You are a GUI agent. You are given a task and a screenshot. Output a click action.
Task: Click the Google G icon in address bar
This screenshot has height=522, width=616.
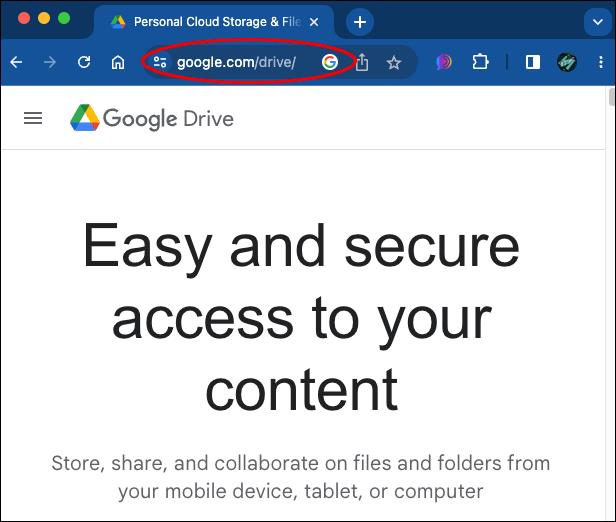[x=330, y=62]
